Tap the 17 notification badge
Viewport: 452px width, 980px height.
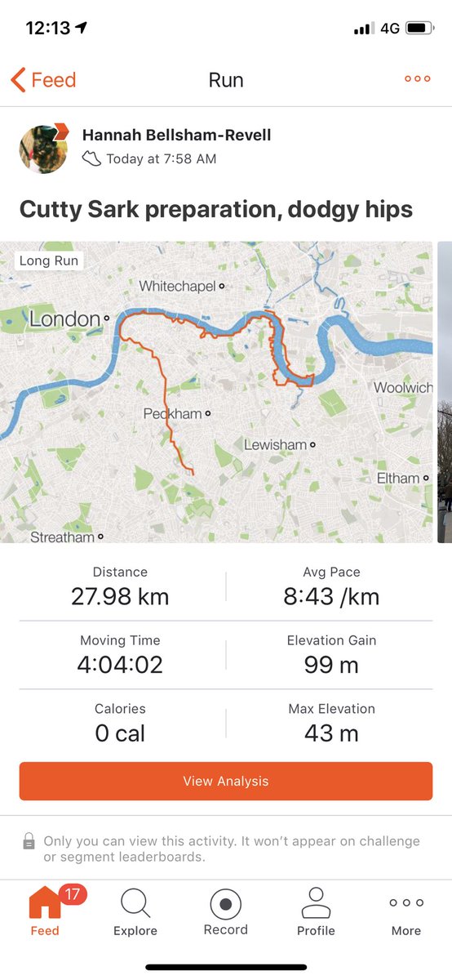coord(73,894)
